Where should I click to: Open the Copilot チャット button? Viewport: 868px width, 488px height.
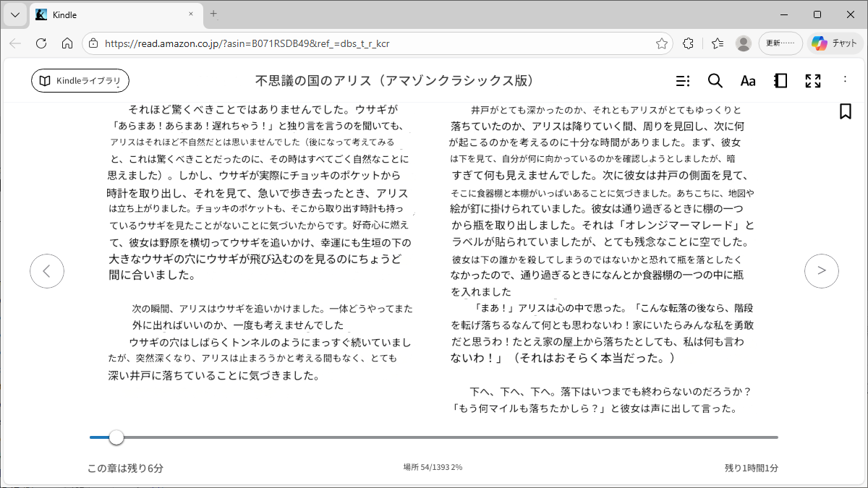(x=834, y=43)
